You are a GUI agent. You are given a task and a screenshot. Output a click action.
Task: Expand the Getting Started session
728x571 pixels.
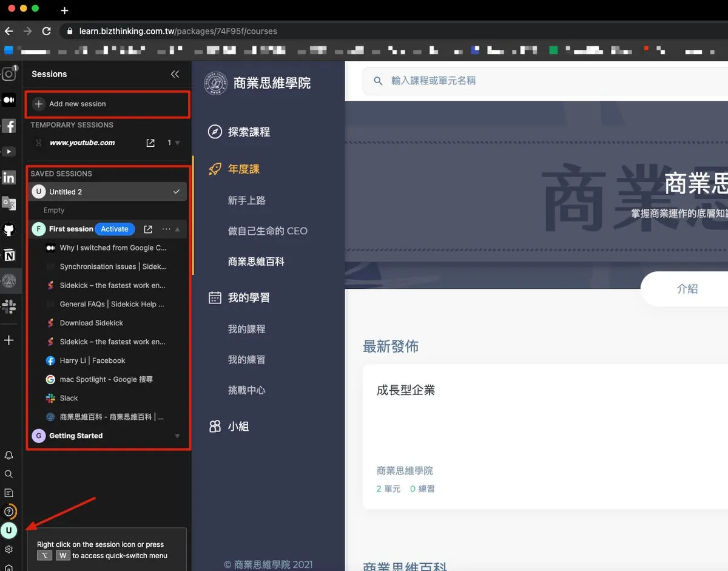(x=177, y=436)
